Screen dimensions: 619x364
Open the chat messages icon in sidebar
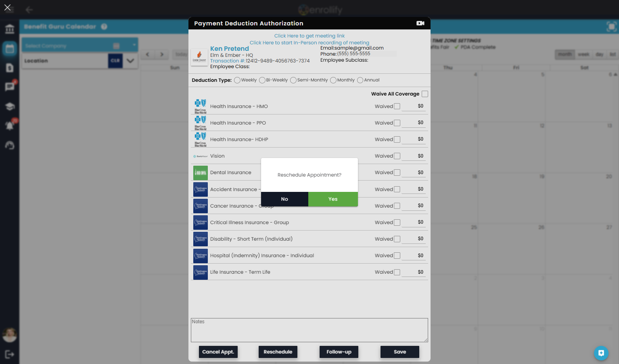tap(10, 86)
